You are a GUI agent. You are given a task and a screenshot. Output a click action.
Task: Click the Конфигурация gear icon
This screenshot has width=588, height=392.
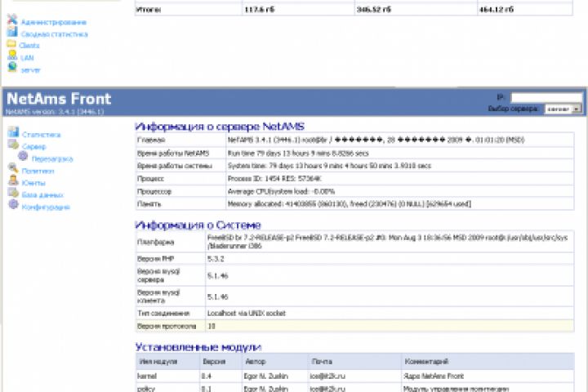tap(14, 204)
